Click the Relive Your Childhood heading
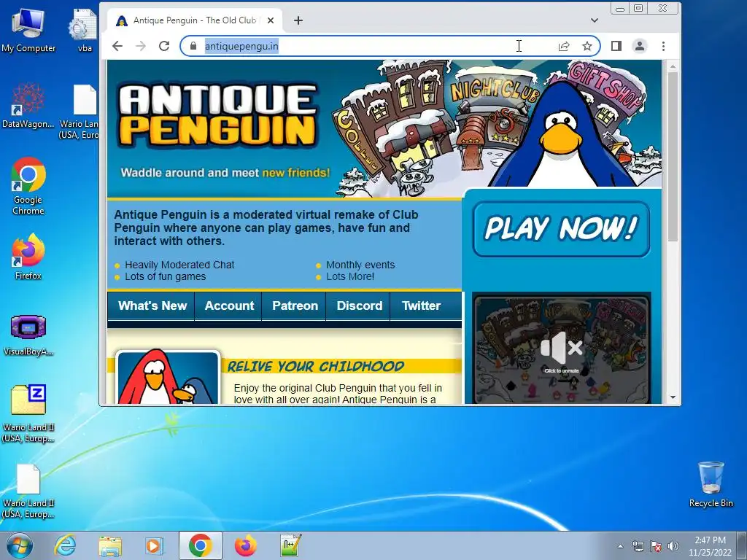 (x=315, y=366)
